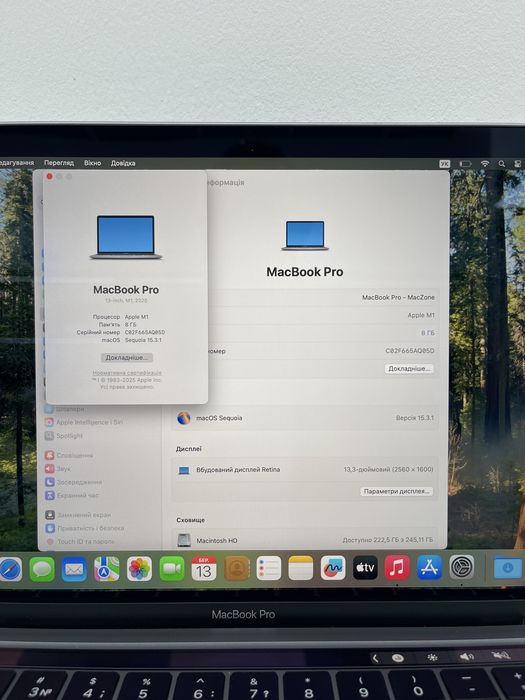
Task: Open Перегляд menu in menu bar
Action: (x=59, y=163)
